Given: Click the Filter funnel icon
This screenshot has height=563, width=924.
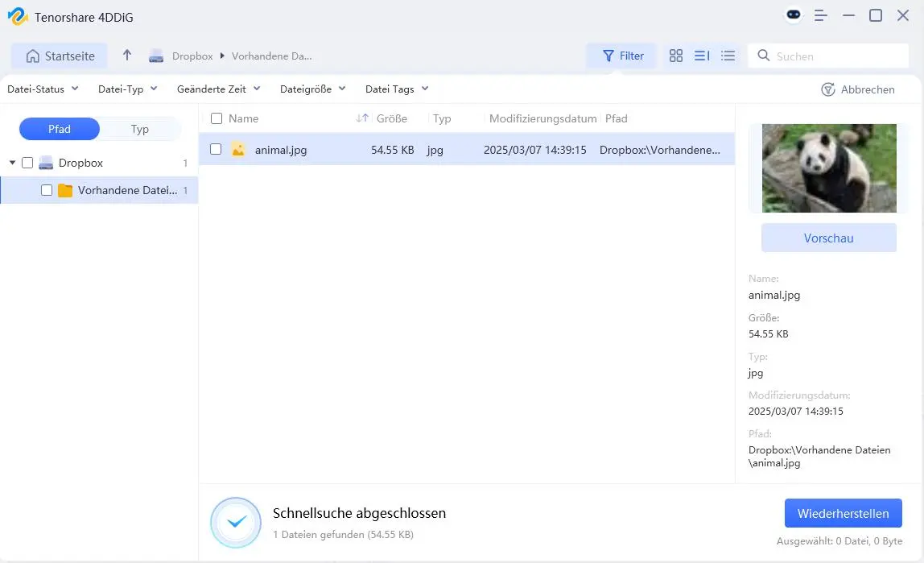Looking at the screenshot, I should pyautogui.click(x=609, y=56).
